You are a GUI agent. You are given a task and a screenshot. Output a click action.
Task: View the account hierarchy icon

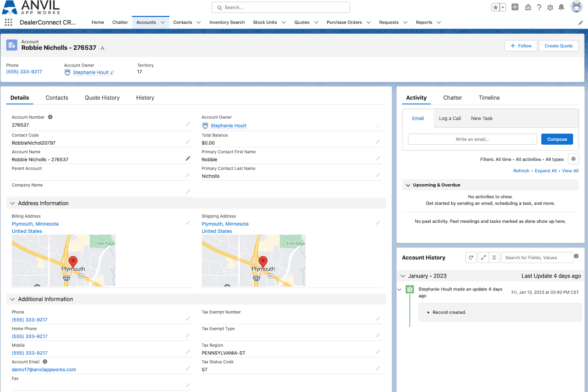tap(102, 48)
